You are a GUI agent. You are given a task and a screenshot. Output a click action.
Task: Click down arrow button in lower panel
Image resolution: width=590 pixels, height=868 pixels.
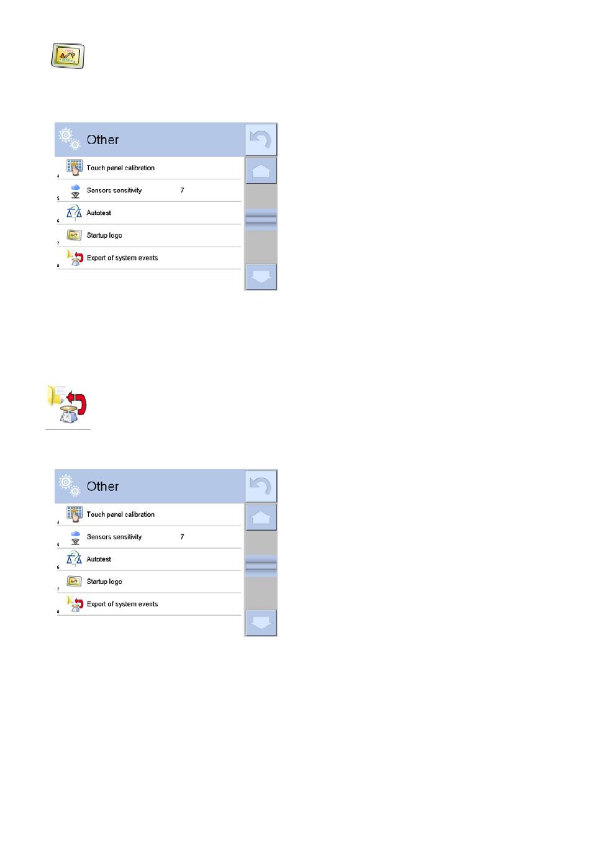[x=261, y=623]
